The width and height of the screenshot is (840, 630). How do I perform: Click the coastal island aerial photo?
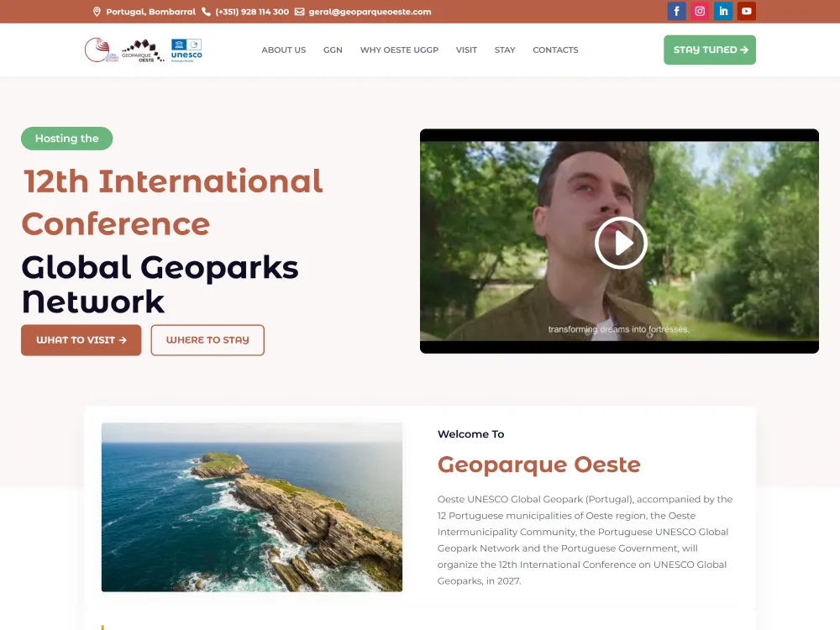[x=251, y=507]
